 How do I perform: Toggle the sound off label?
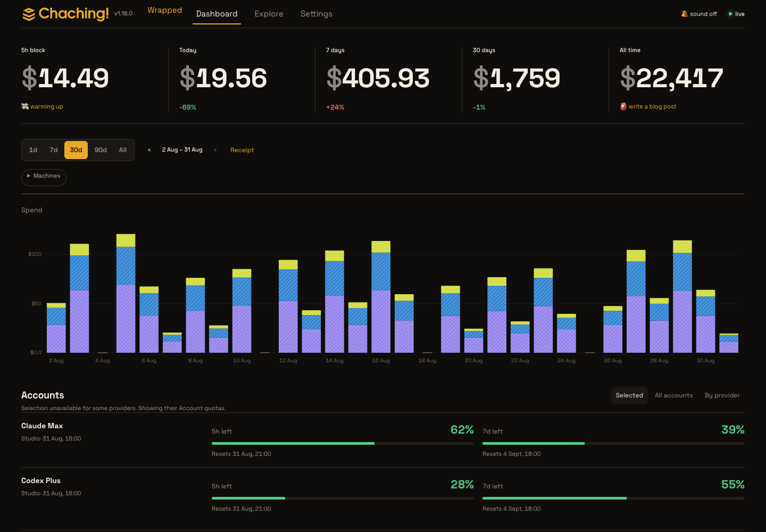coord(703,14)
